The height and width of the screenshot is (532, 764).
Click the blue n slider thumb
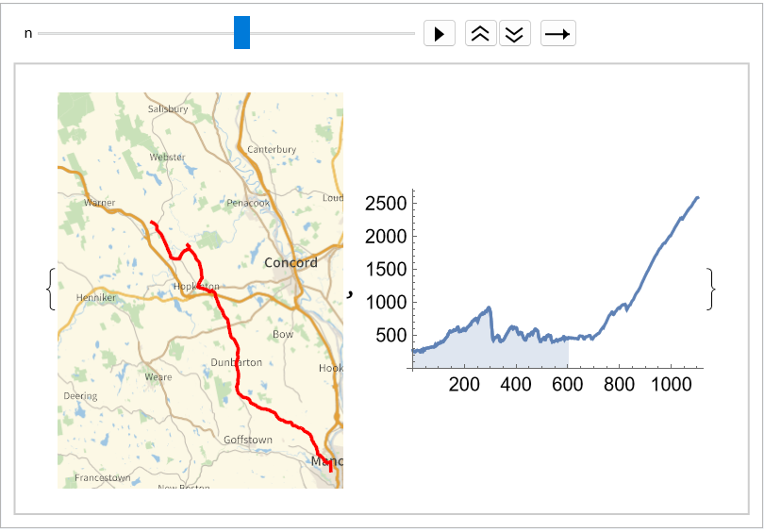click(x=241, y=33)
